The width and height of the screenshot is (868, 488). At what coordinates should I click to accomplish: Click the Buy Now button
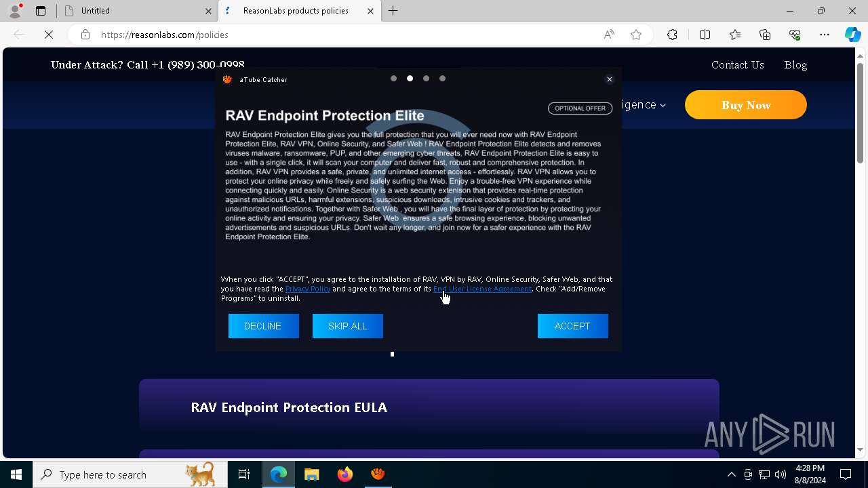(x=746, y=105)
